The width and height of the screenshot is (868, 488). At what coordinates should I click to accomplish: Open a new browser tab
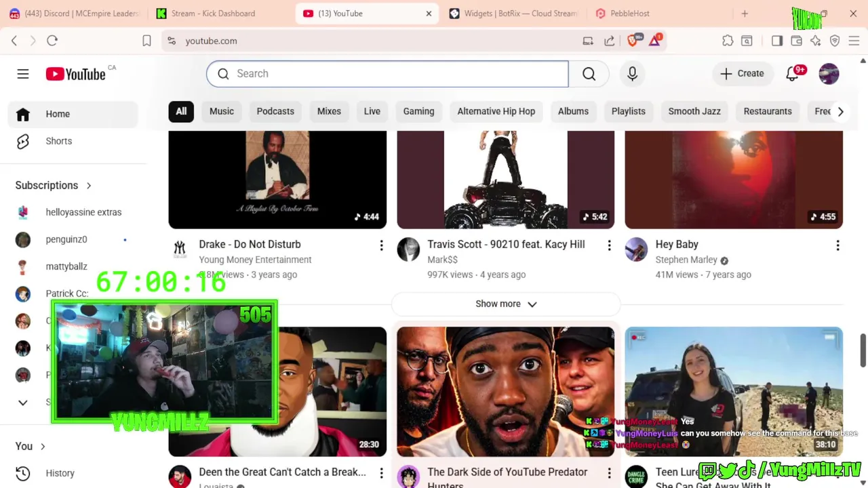pos(745,14)
